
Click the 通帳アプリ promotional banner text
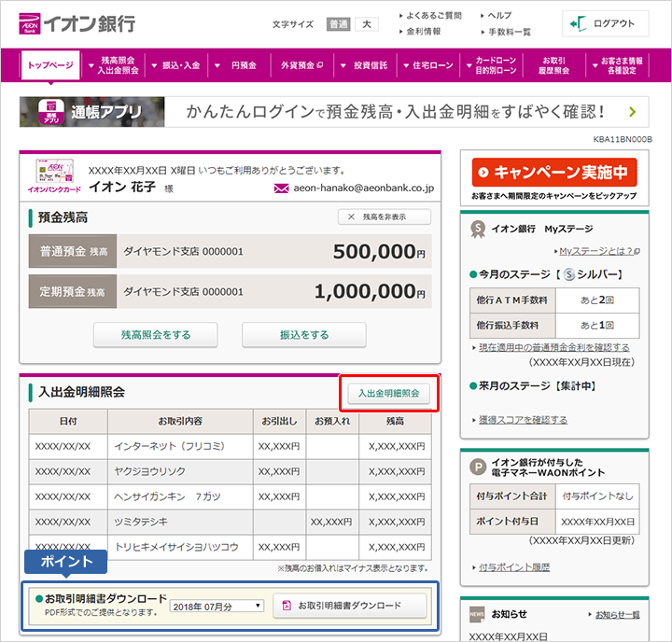[395, 112]
